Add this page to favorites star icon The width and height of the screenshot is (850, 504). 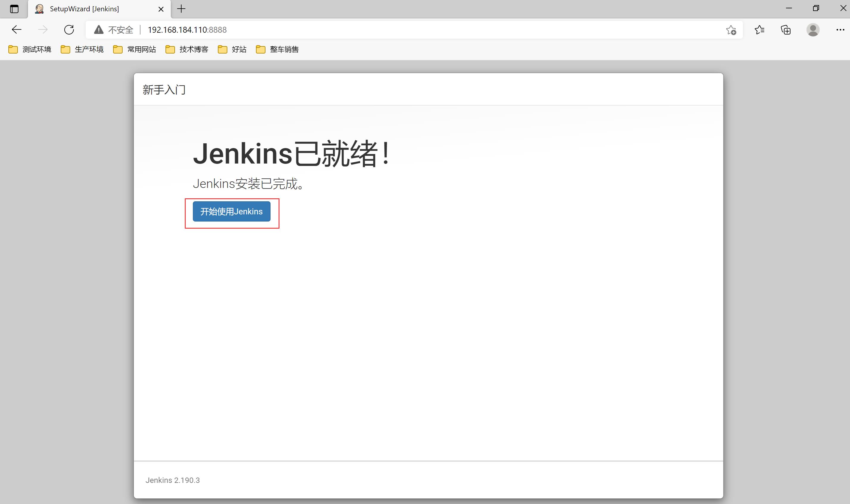(x=731, y=30)
